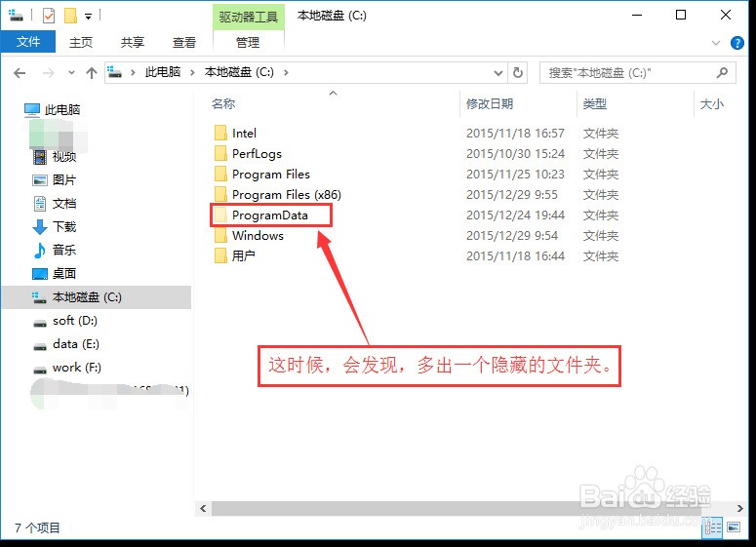Select the Program Files (x86) folder icon

220,195
